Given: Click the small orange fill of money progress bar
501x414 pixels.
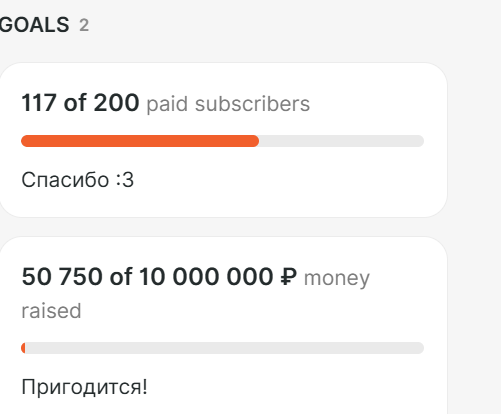Looking at the screenshot, I should 23,348.
